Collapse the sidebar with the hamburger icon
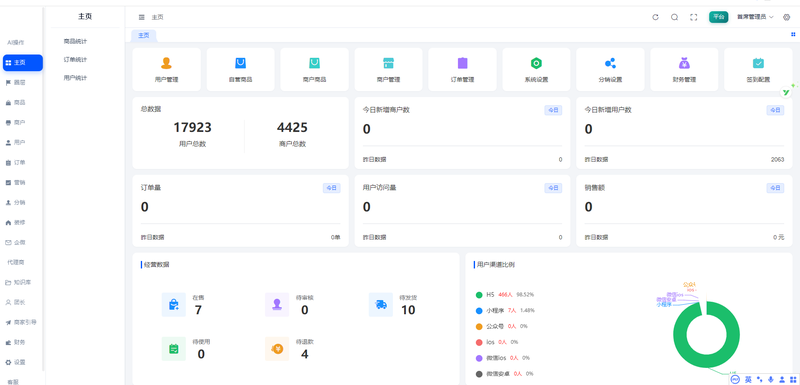The width and height of the screenshot is (800, 385). tap(142, 17)
